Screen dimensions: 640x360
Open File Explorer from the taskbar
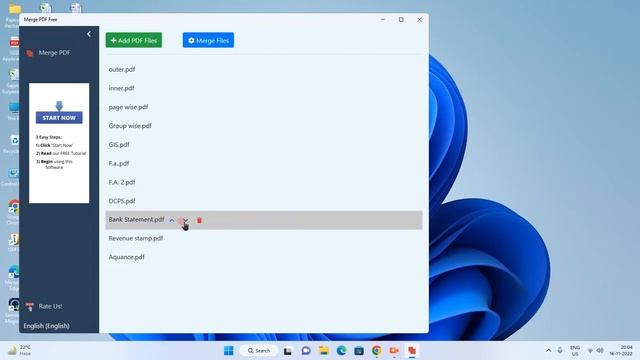click(324, 351)
